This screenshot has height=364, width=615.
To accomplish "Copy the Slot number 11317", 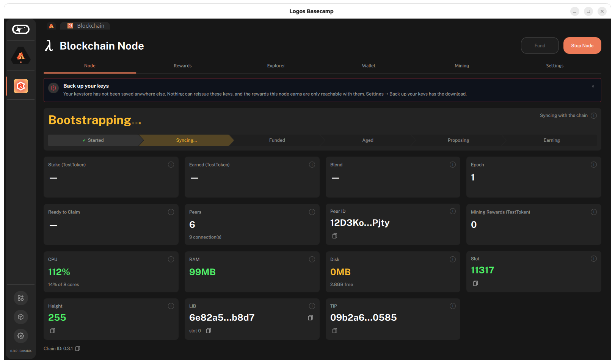I will tap(475, 283).
